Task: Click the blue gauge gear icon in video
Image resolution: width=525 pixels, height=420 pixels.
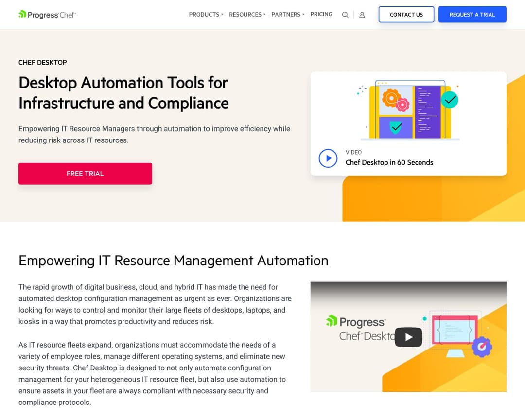Action: 482,347
